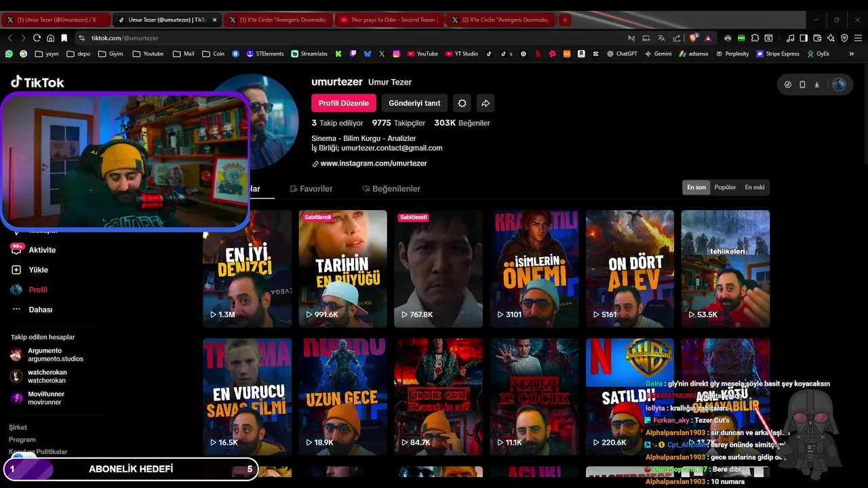868x488 pixels.
Task: Open profile settings gear icon
Action: [462, 103]
